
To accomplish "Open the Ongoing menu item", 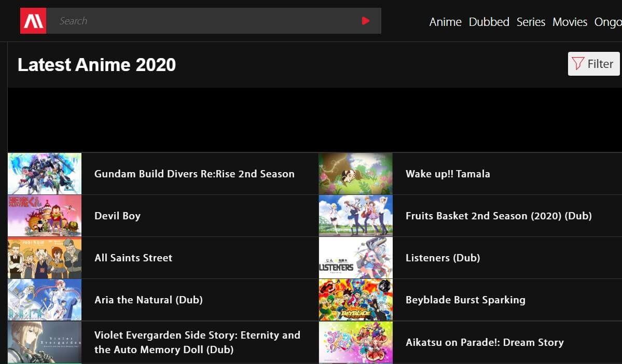I will (x=608, y=22).
